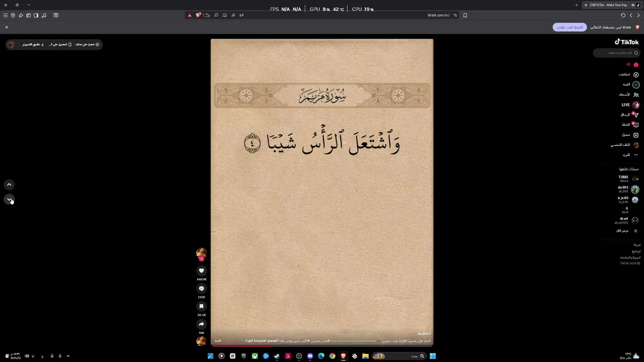
Task: Go to previous video with up chevron
Action: tap(9, 185)
